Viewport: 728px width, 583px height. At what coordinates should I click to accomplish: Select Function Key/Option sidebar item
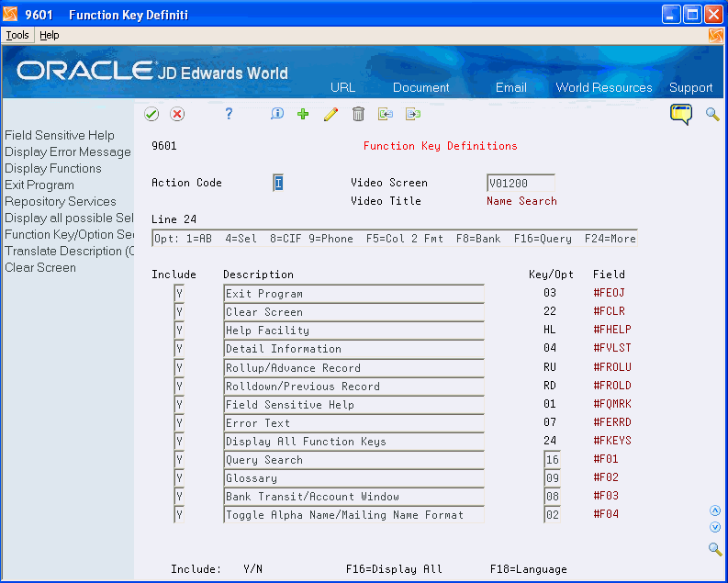(x=69, y=235)
